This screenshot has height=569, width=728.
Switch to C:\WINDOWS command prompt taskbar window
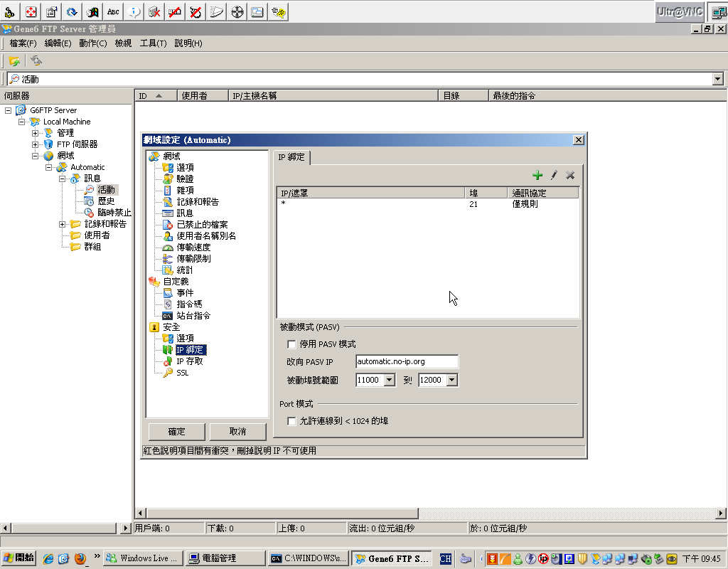(x=309, y=558)
